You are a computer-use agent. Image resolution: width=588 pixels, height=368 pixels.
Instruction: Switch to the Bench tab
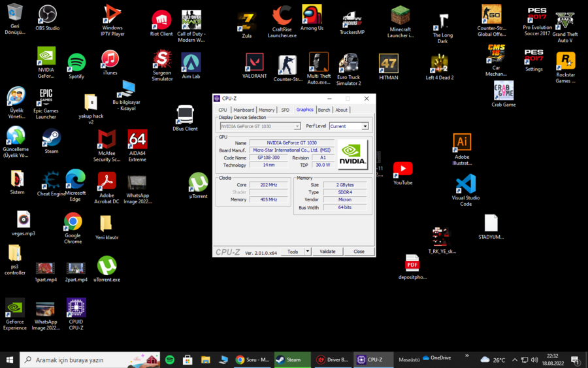324,110
